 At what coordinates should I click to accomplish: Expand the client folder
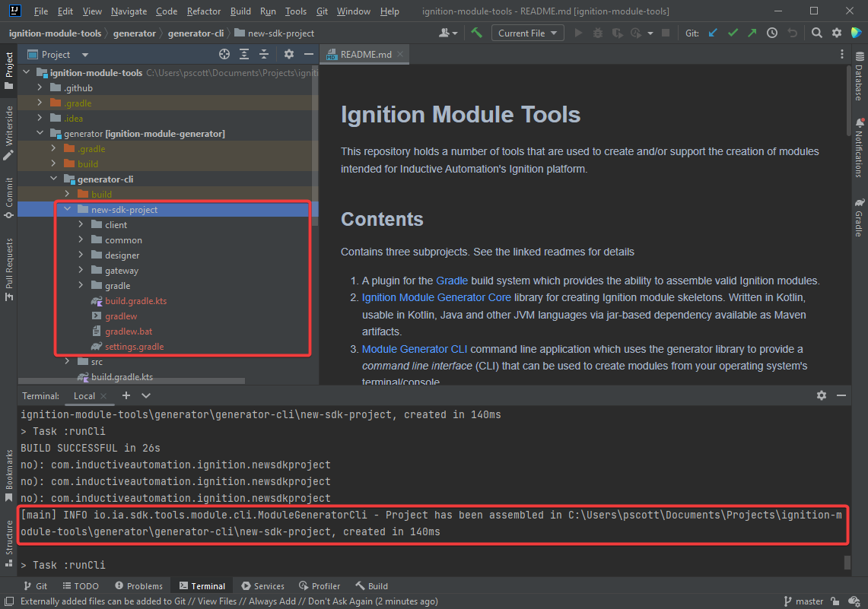[x=81, y=224]
